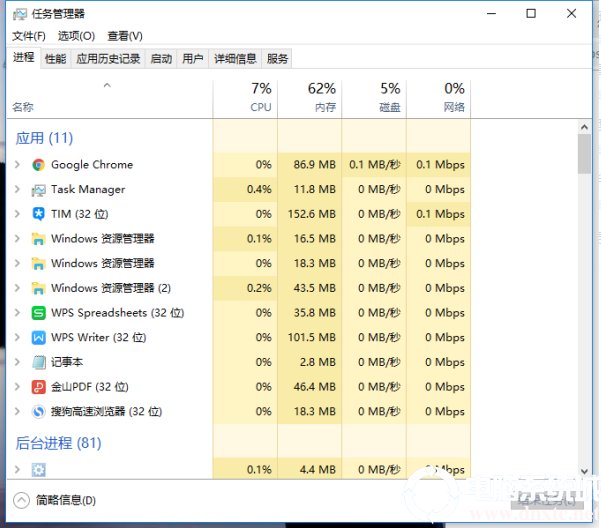The image size is (601, 528).
Task: Click the WPS Spreadsheets green icon
Action: click(x=38, y=313)
